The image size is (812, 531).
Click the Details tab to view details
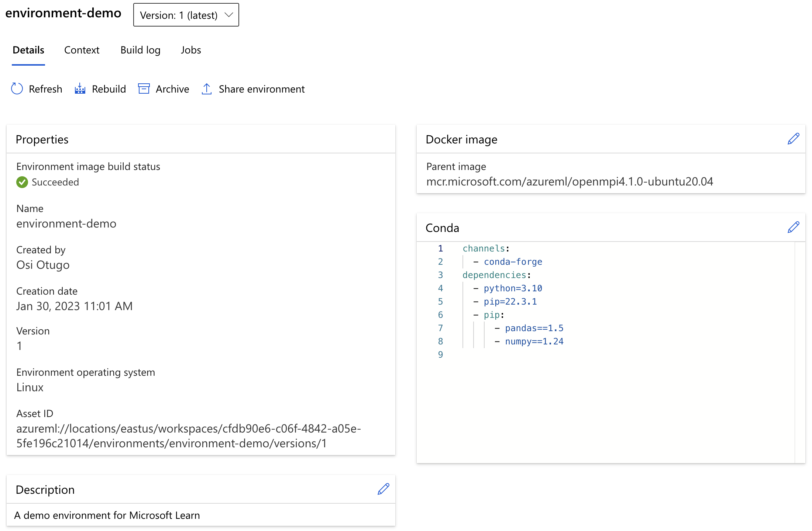(x=28, y=50)
